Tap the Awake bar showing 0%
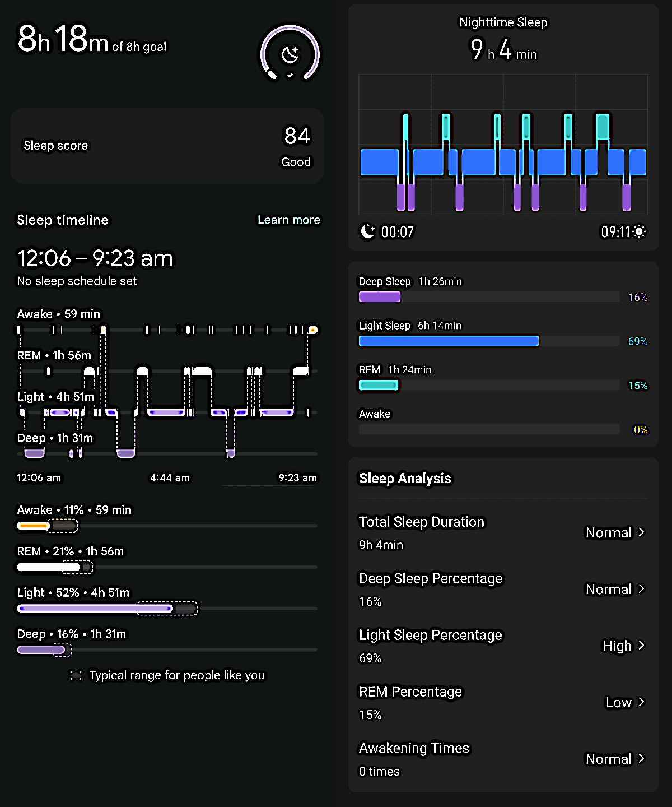This screenshot has width=672, height=807. [x=487, y=429]
